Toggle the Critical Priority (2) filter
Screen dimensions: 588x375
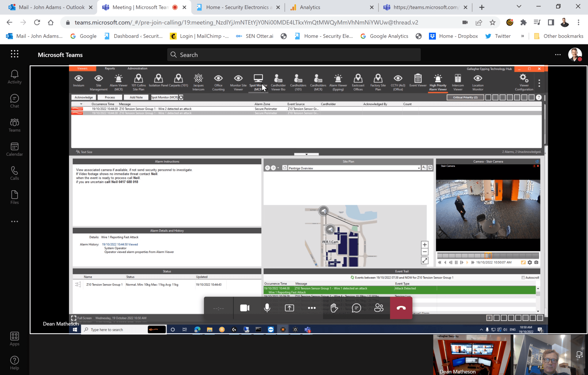pos(465,97)
